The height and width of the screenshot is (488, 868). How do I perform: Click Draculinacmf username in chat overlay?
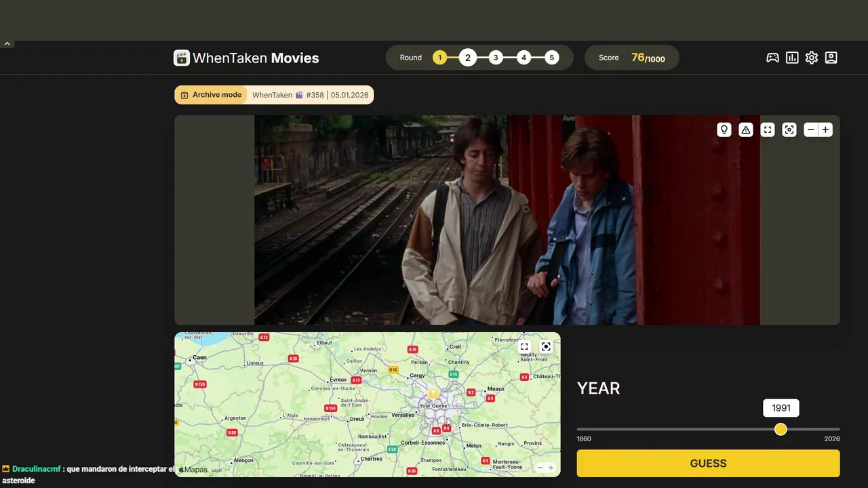pos(36,469)
